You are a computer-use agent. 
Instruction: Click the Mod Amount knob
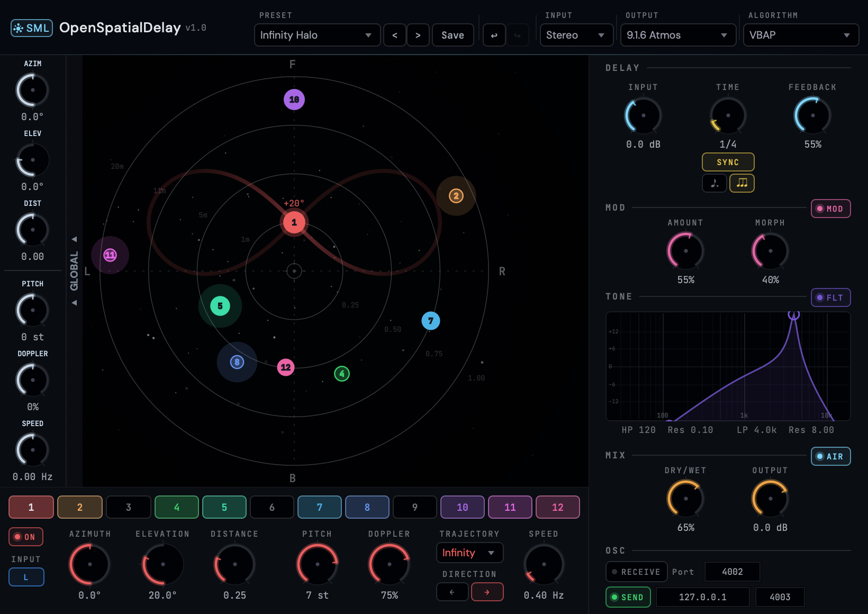[686, 251]
